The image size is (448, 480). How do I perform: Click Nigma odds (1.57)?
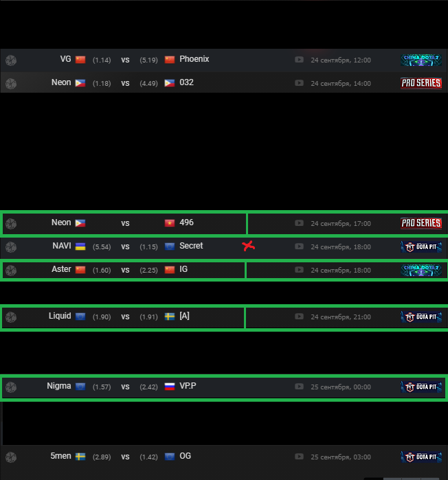[102, 387]
